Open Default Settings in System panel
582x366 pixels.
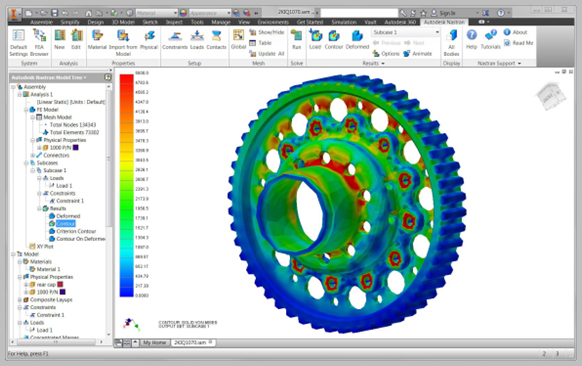click(x=18, y=43)
